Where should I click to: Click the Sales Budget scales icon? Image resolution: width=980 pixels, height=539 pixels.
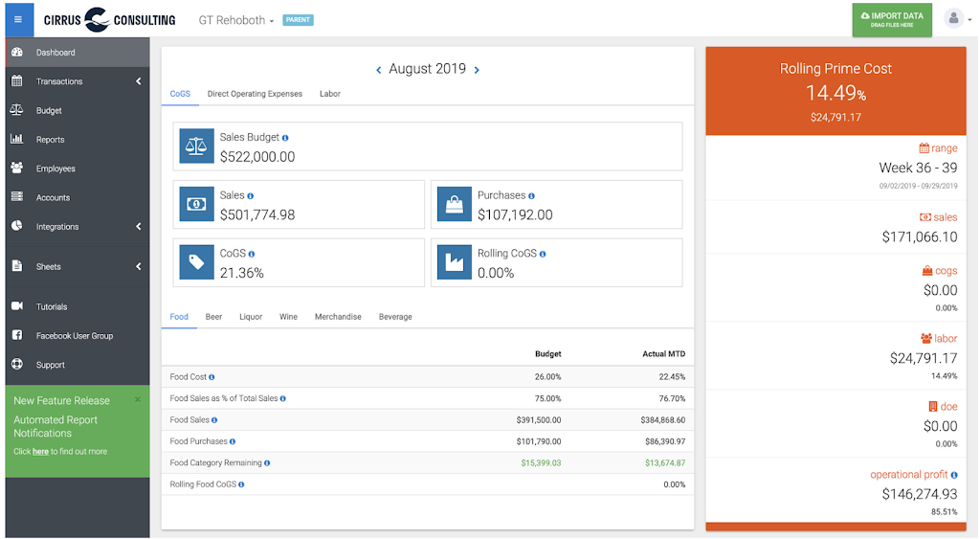196,146
